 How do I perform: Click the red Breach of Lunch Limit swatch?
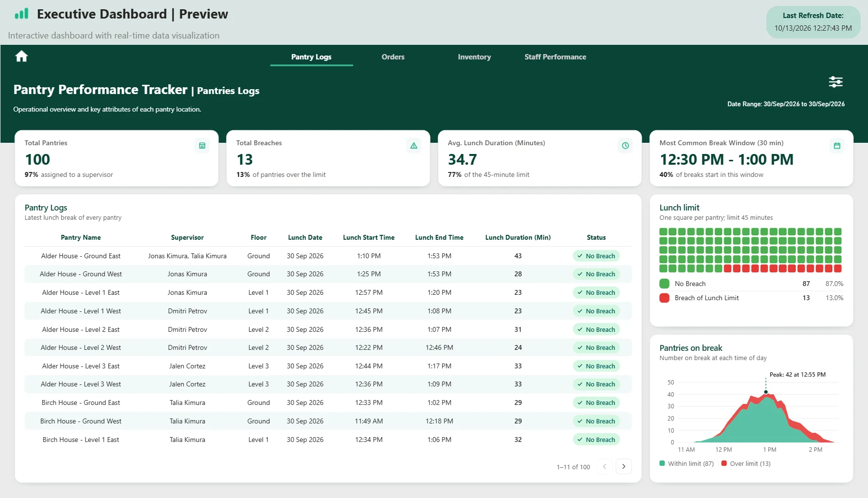664,298
